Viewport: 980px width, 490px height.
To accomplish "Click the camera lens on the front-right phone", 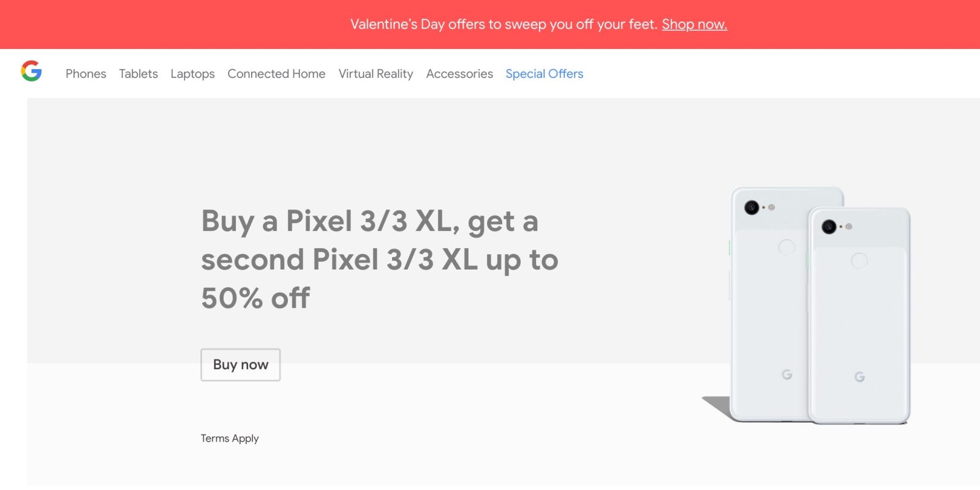I will [829, 227].
